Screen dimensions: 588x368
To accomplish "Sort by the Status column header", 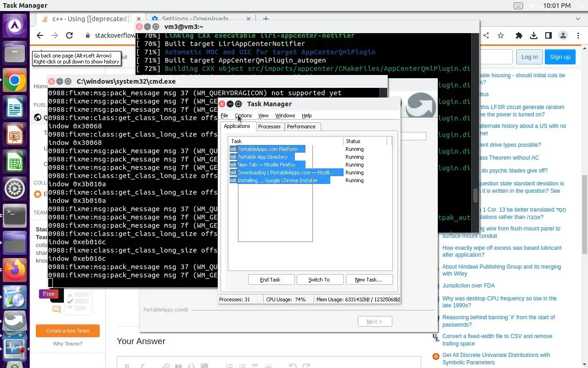I will coord(366,141).
